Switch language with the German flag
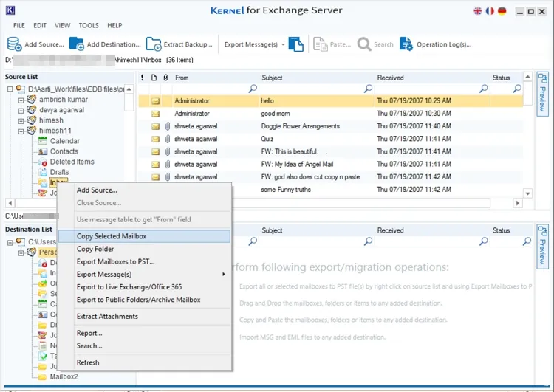554x392 pixels. (x=502, y=11)
